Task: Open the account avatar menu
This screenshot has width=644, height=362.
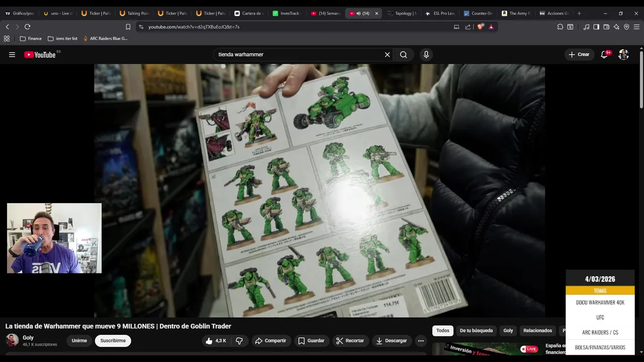Action: coord(623,55)
